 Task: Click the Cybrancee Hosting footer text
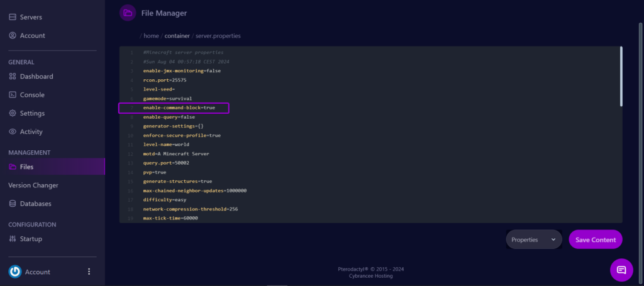click(x=371, y=276)
